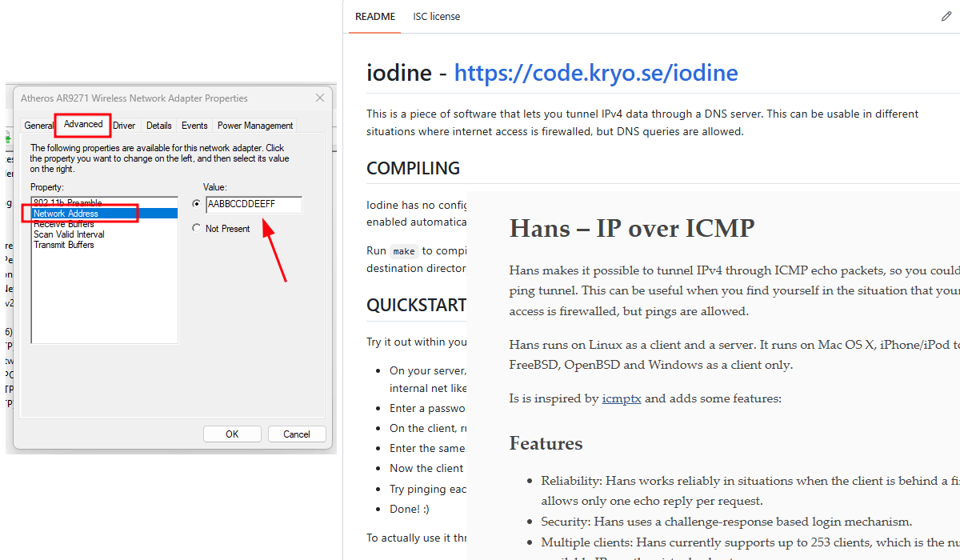Click the QUICKSTART heading in the README
This screenshot has width=960, height=560.
(416, 306)
